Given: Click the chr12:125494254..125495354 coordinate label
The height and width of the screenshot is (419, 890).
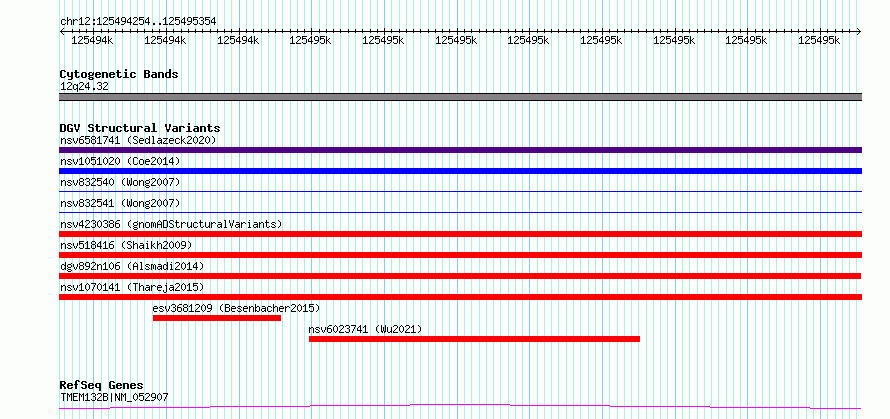Looking at the screenshot, I should [138, 21].
